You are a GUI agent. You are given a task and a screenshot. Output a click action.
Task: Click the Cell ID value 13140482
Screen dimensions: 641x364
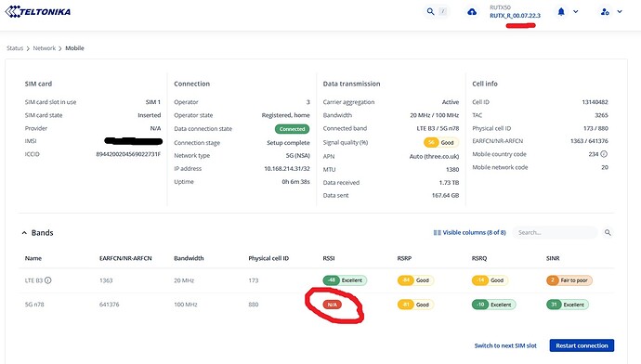595,102
